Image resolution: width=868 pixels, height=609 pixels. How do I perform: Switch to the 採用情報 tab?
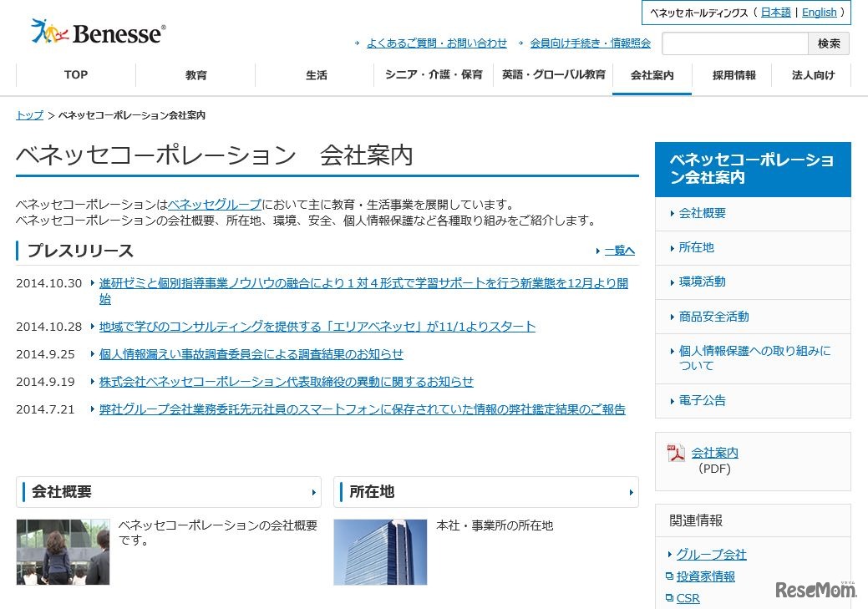point(732,74)
